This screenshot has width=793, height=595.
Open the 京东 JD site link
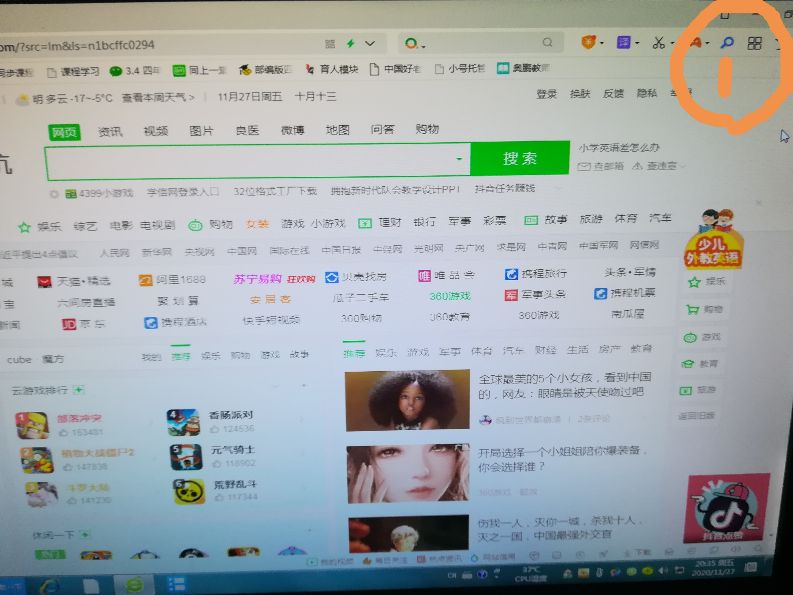(x=83, y=324)
